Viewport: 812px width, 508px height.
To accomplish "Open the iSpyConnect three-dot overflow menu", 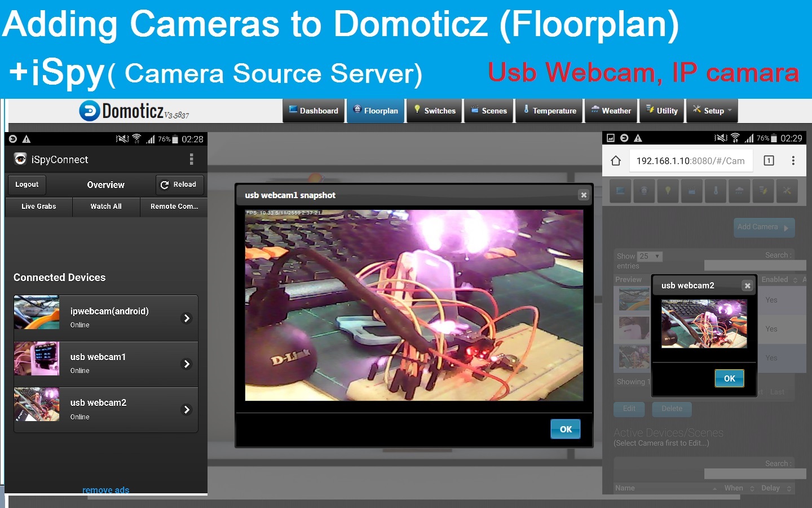I will tap(192, 159).
